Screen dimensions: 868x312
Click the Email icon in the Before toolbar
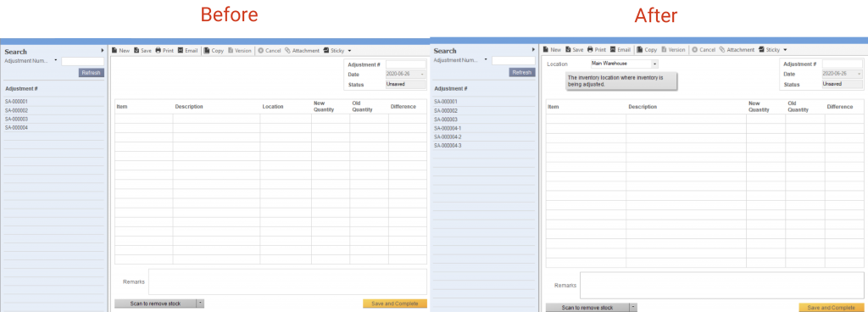[181, 50]
